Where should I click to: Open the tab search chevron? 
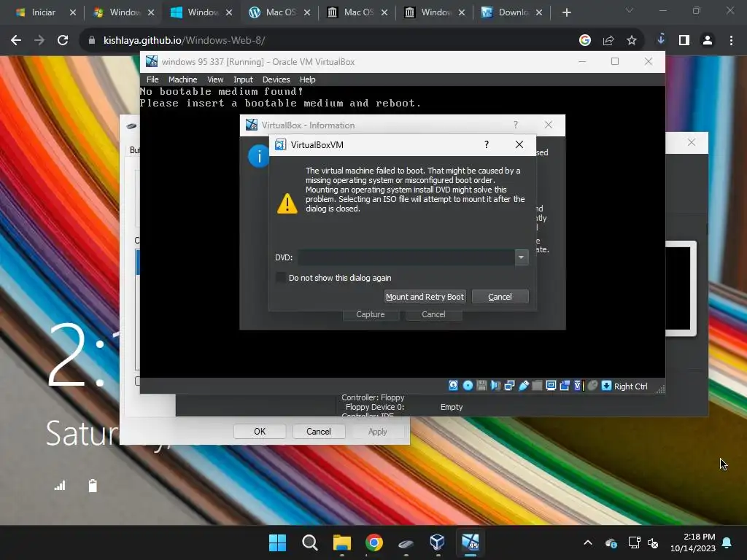click(630, 10)
